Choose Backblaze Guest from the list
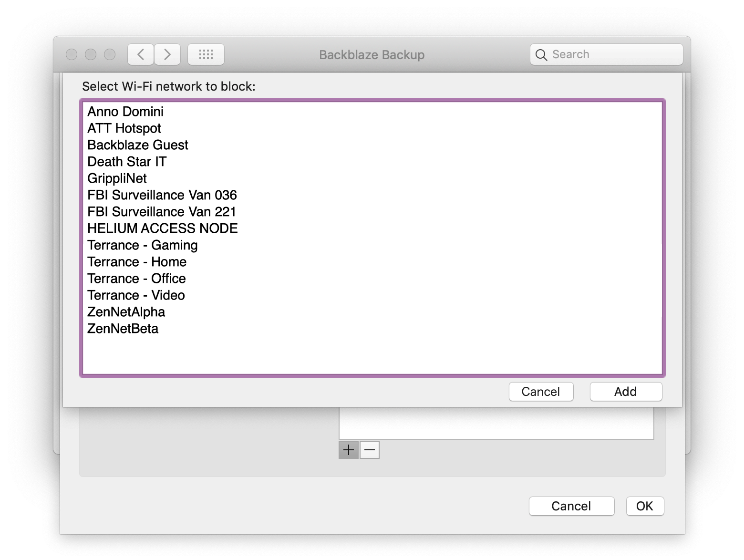This screenshot has height=560, width=744. [x=372, y=145]
